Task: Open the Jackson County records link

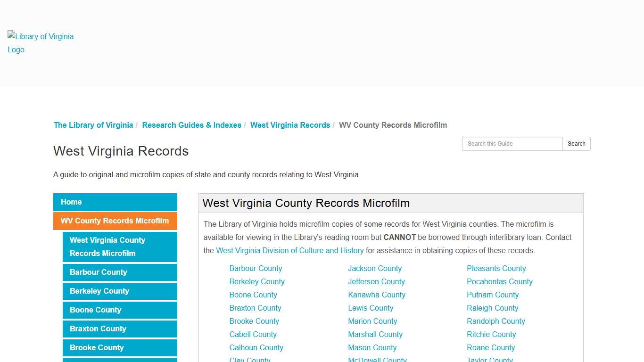Action: [375, 268]
